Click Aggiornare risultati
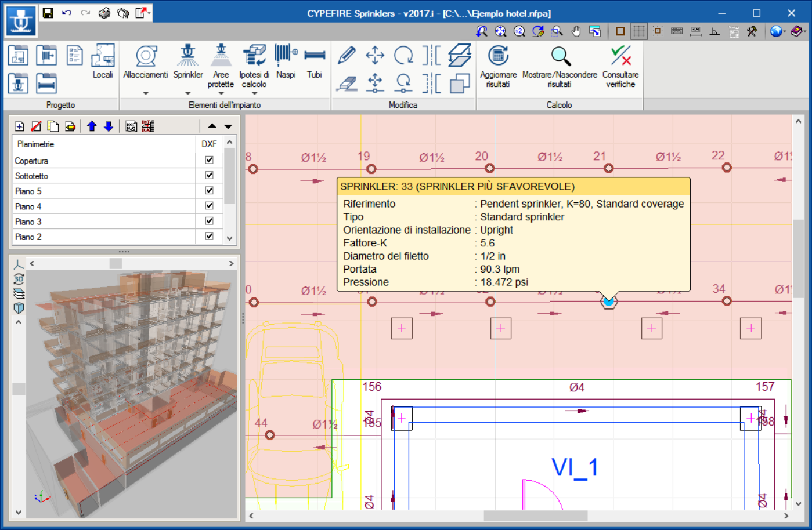This screenshot has width=812, height=530. [498, 67]
